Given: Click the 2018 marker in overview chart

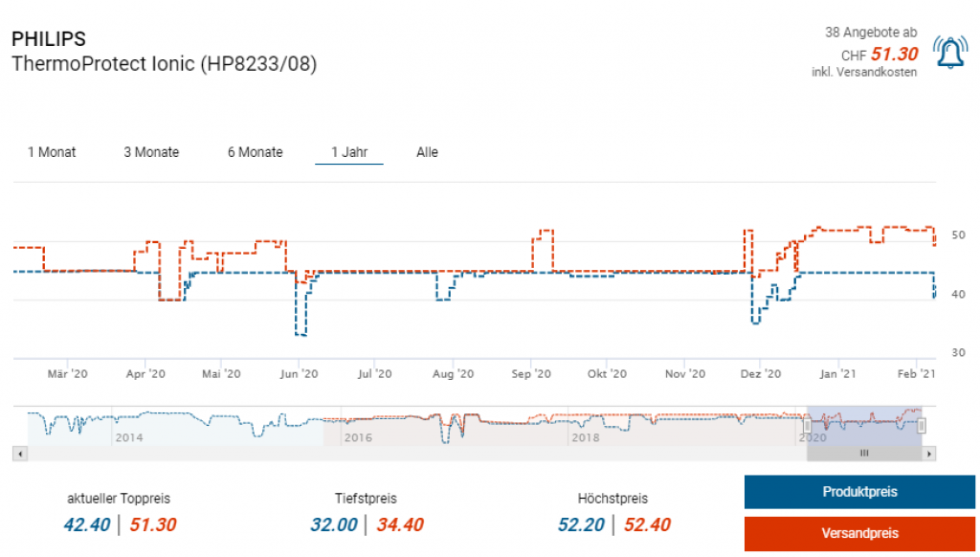Looking at the screenshot, I should tap(586, 437).
